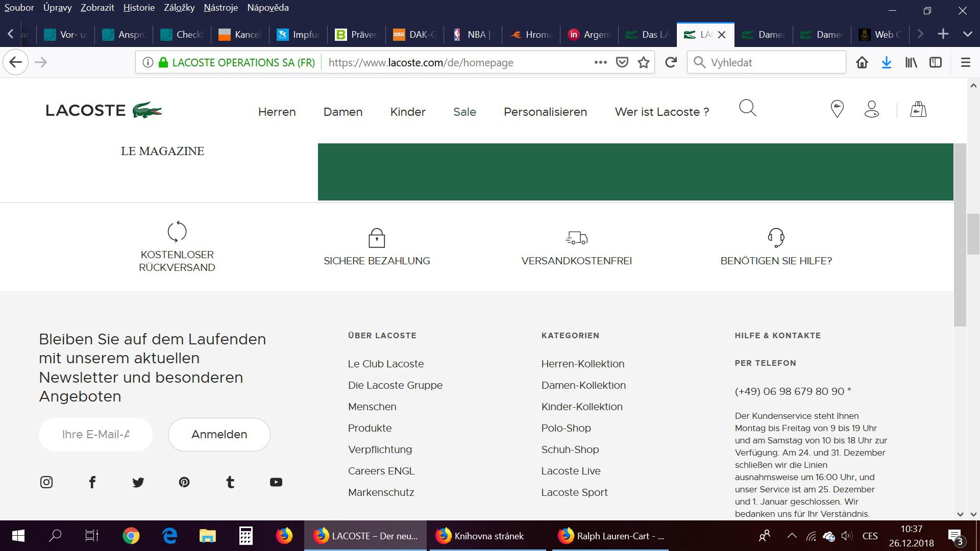Open the account profile icon
980x551 pixels.
872,109
